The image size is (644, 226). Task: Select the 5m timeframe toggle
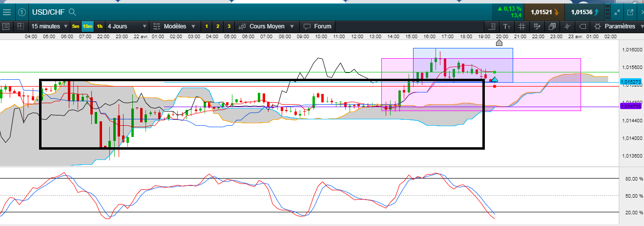click(75, 26)
